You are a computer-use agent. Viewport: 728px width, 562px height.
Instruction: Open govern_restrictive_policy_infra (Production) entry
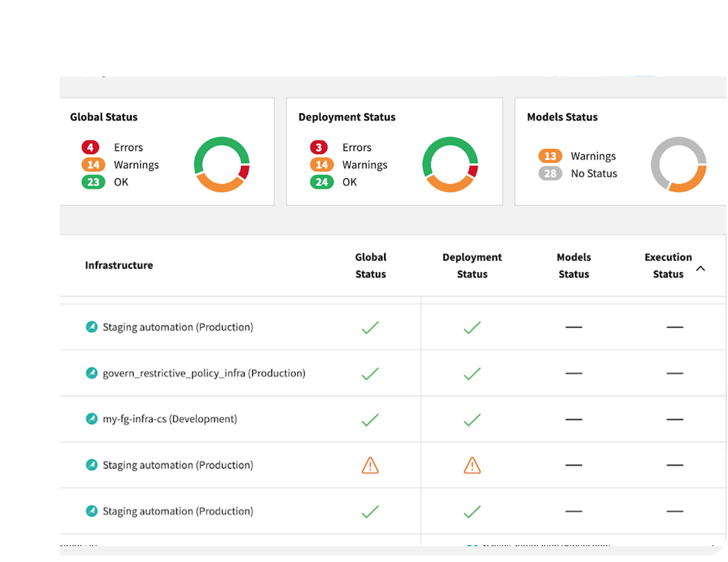(x=204, y=373)
